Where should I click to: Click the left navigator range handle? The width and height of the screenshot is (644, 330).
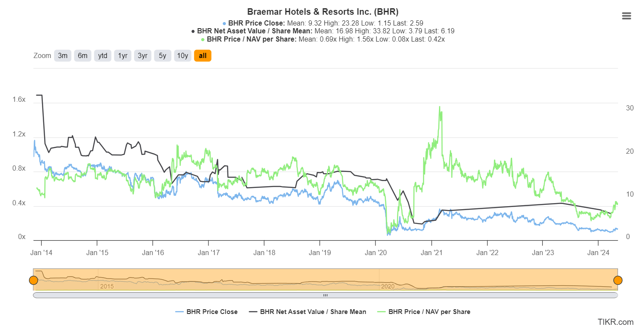pos(33,280)
